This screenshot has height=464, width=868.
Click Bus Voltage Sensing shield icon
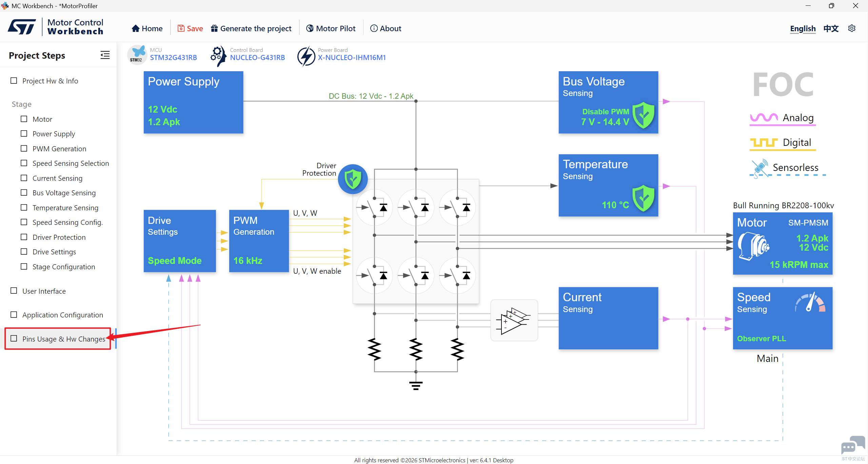click(643, 115)
